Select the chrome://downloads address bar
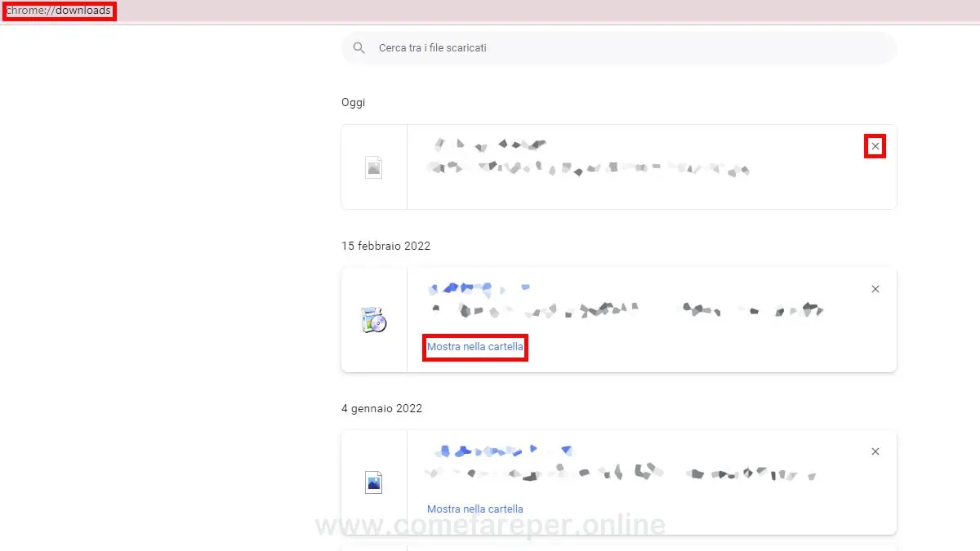980x551 pixels. tap(57, 11)
